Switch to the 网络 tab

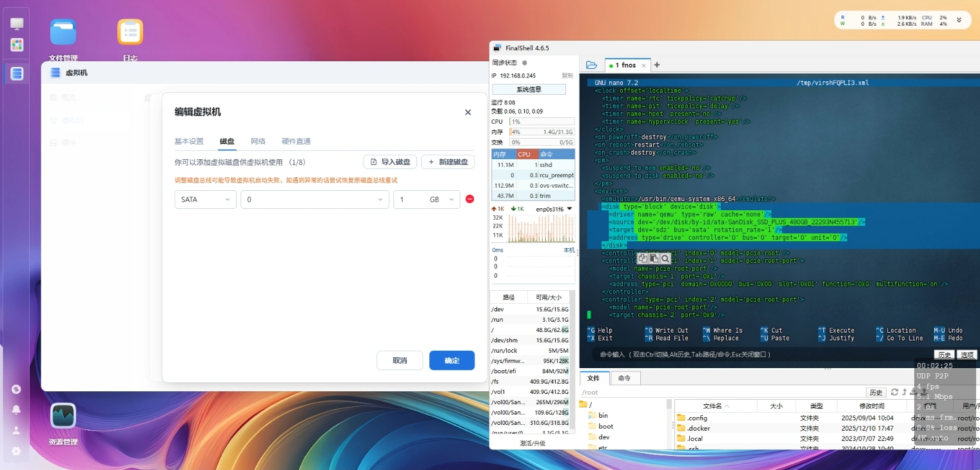coord(258,141)
